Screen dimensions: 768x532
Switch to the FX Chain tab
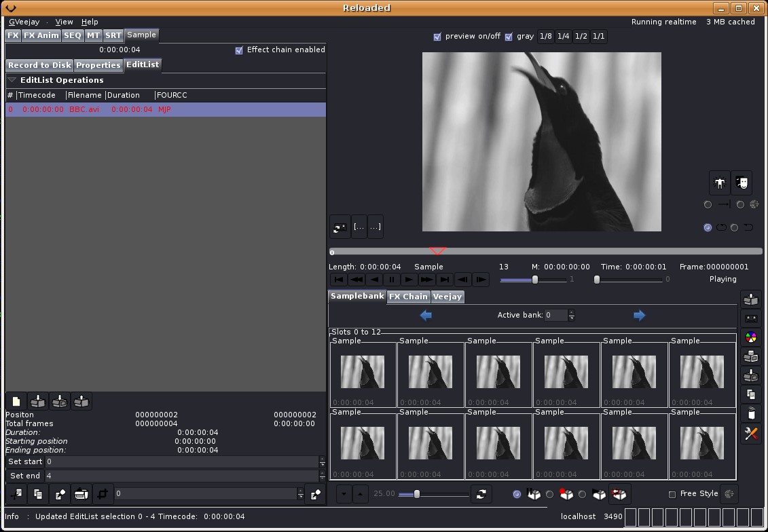(408, 297)
